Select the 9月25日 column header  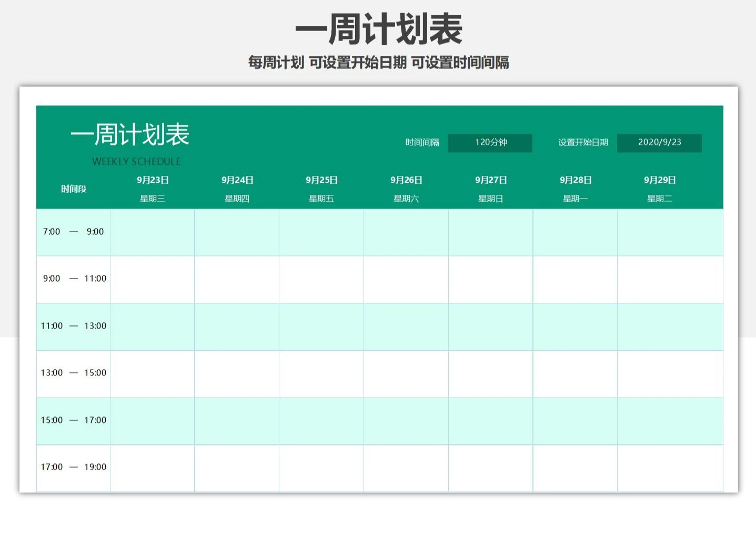point(321,180)
